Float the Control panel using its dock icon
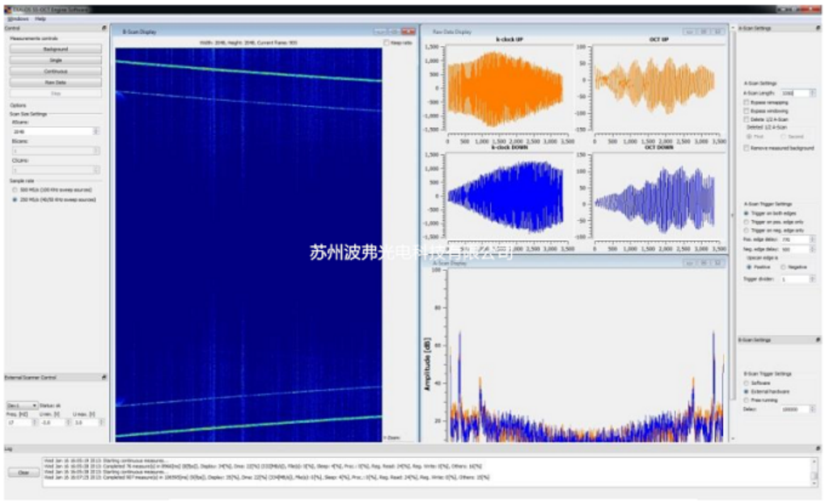The height and width of the screenshot is (504, 825). (104, 28)
